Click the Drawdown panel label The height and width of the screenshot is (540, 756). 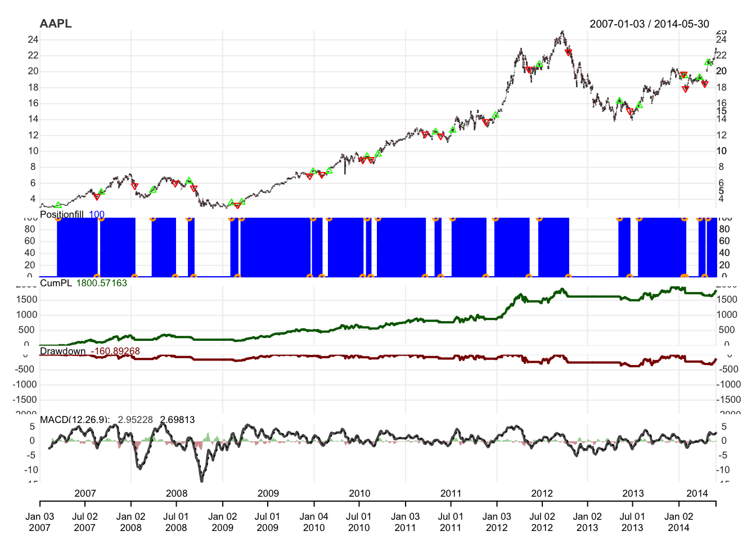click(63, 351)
